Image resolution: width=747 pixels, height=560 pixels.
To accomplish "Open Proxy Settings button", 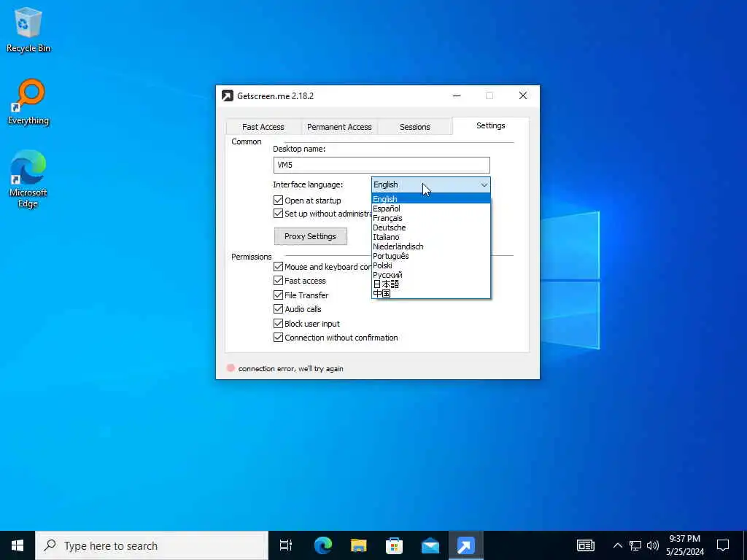I will coord(311,236).
